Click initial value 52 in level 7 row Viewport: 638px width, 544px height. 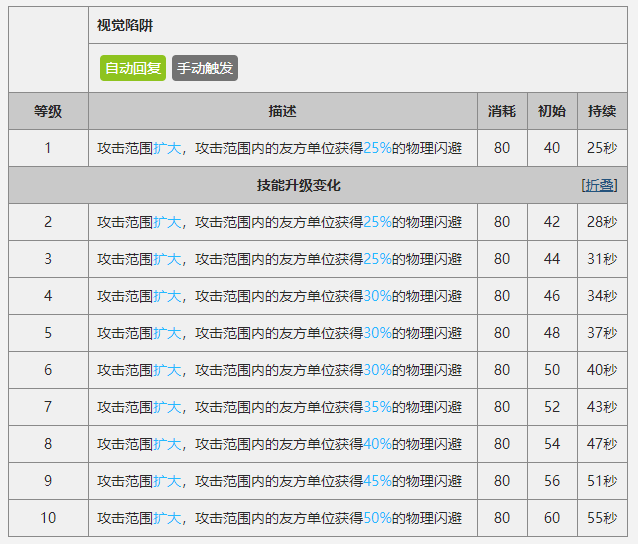552,407
